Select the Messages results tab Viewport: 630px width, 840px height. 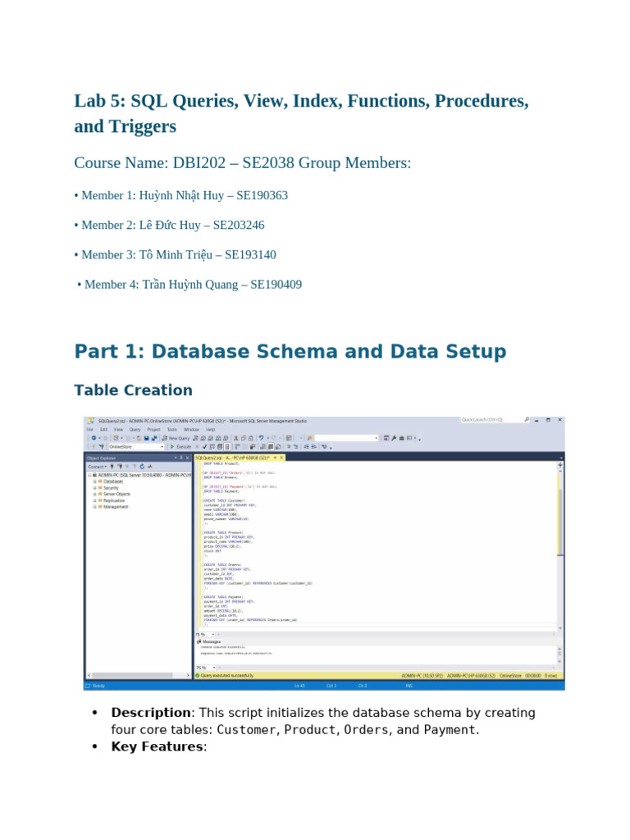(x=209, y=641)
